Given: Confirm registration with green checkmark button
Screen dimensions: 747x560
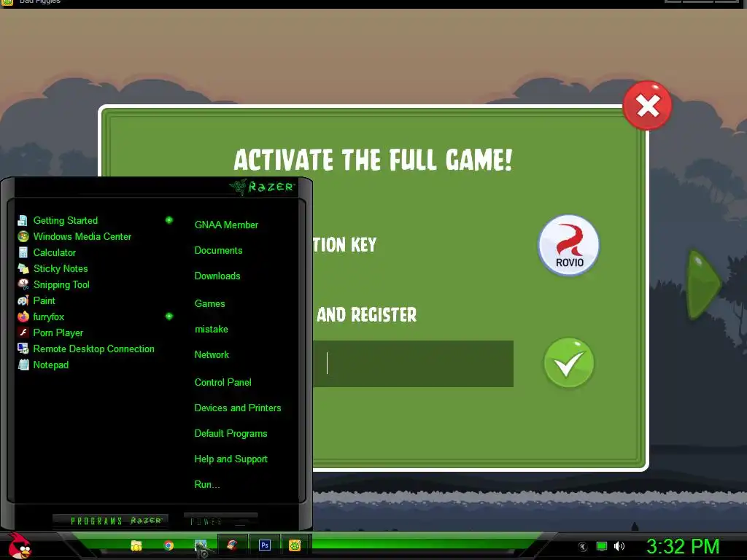Looking at the screenshot, I should pyautogui.click(x=569, y=363).
